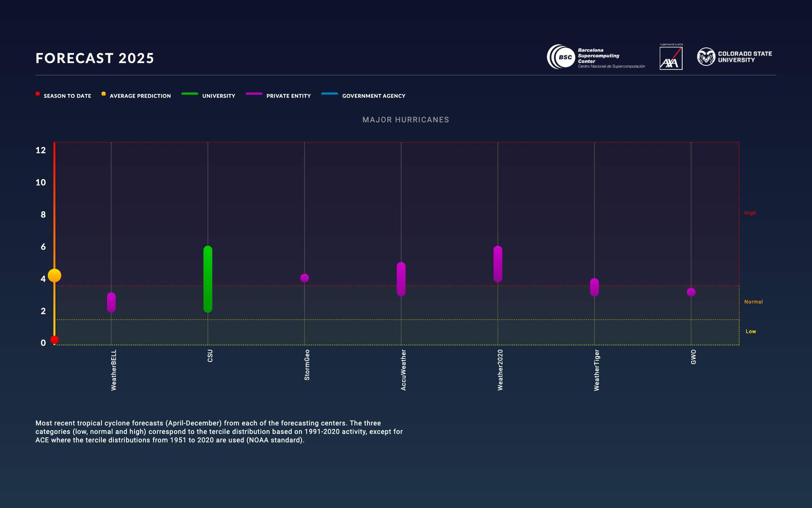Click the yellow average prediction marker on the chart
This screenshot has height=508, width=812.
(x=54, y=275)
